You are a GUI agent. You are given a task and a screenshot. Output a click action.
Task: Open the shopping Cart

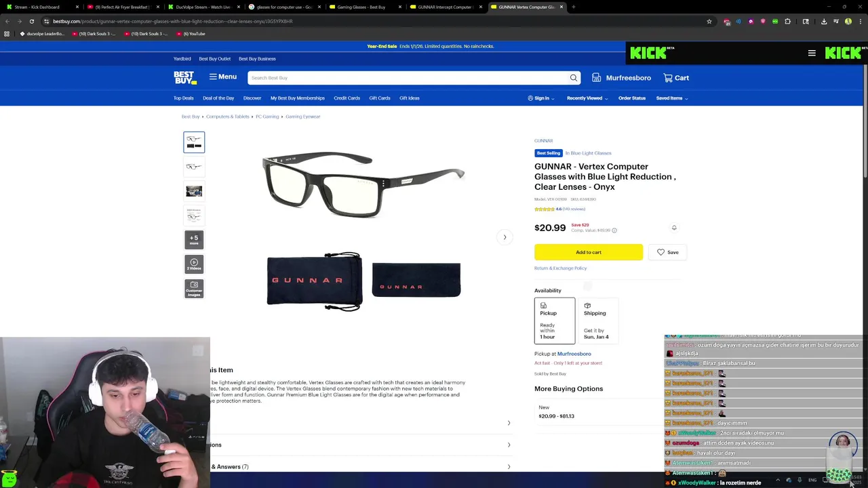[676, 78]
